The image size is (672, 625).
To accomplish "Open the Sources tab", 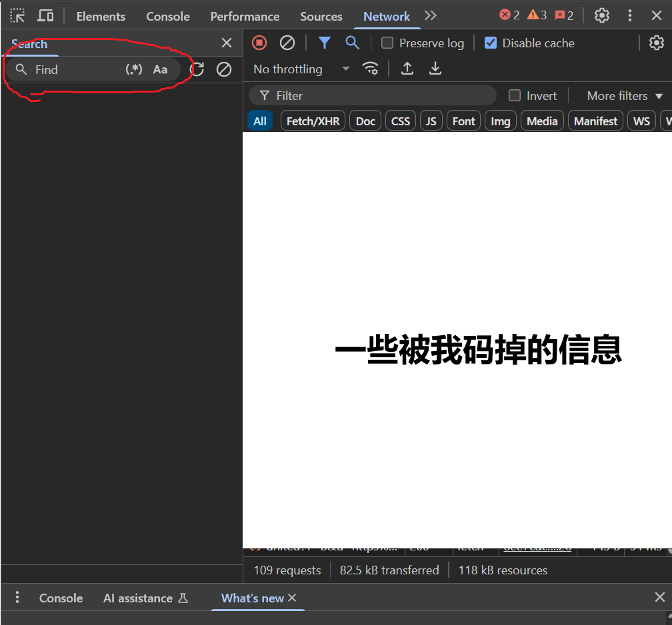I will [321, 17].
